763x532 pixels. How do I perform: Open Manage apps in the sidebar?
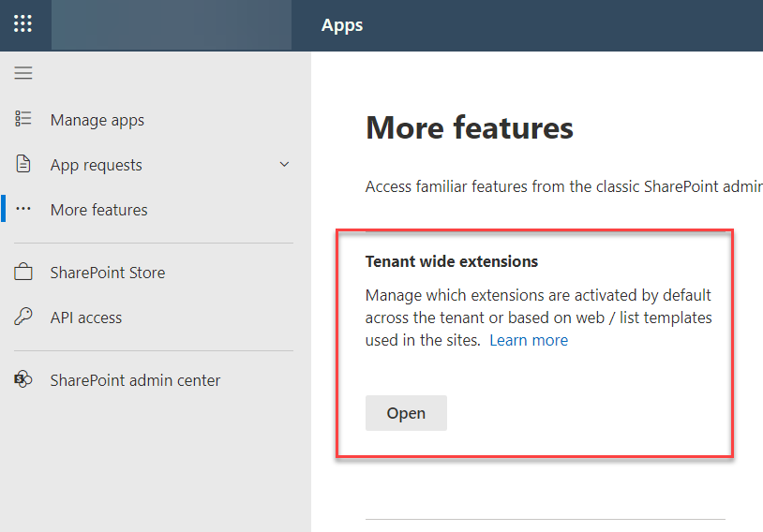tap(97, 120)
